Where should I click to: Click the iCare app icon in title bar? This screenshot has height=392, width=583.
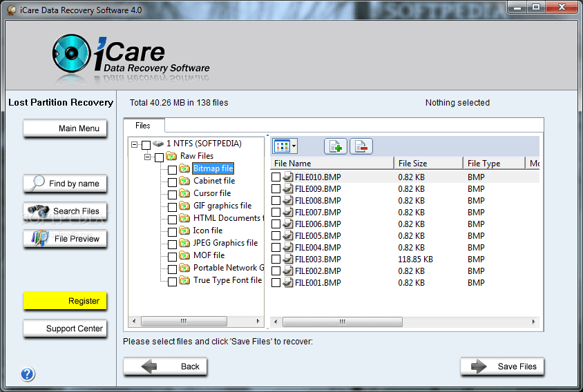12,10
